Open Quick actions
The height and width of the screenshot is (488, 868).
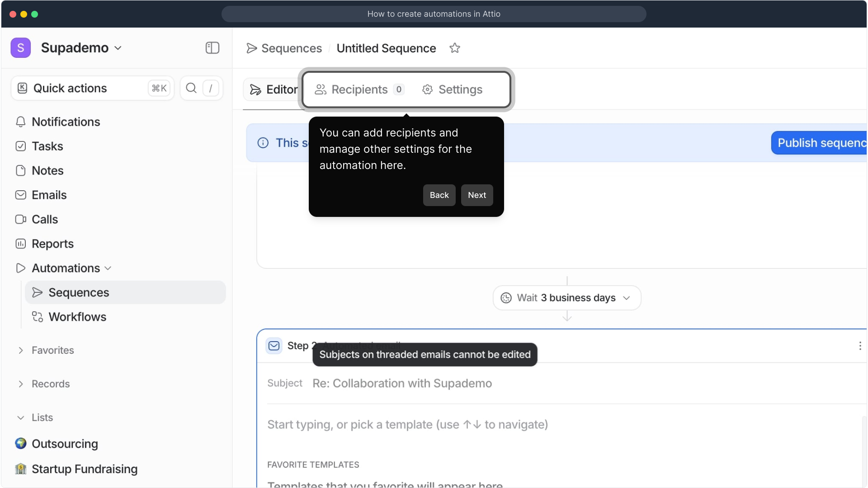pos(93,88)
